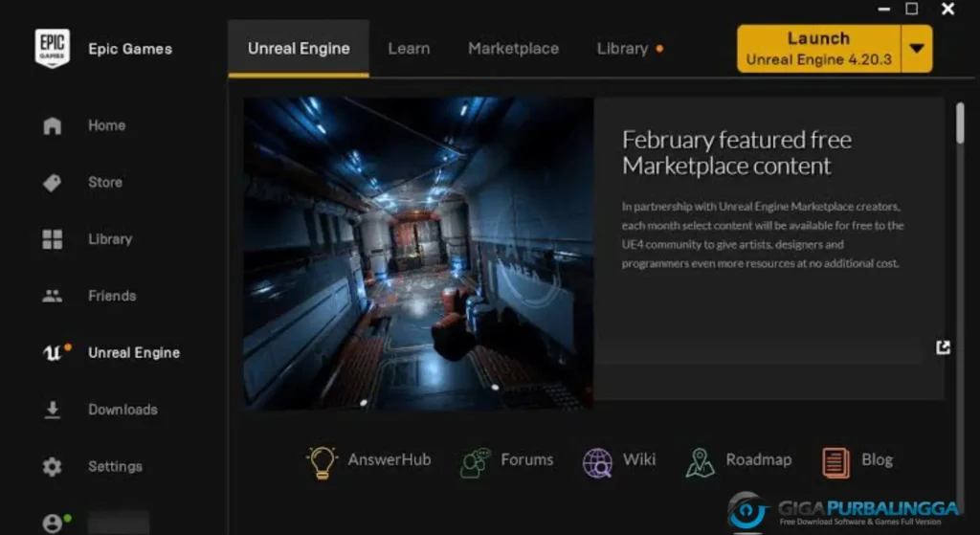Image resolution: width=980 pixels, height=535 pixels.
Task: Open the Marketplace tab
Action: click(x=513, y=49)
